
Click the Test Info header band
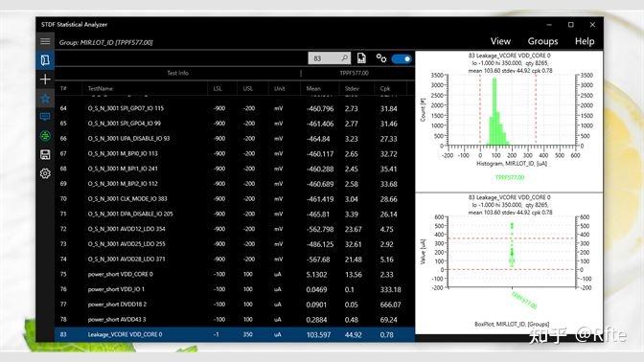(x=178, y=73)
